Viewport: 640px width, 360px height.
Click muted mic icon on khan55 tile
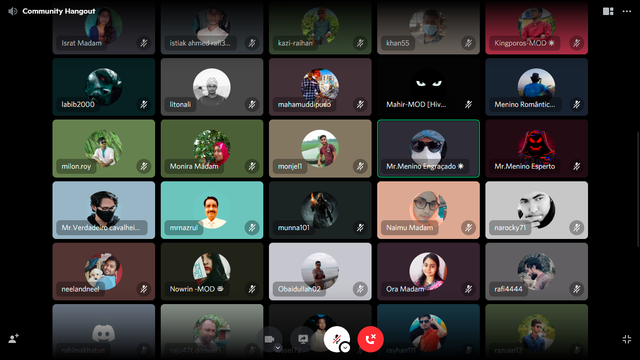click(468, 43)
